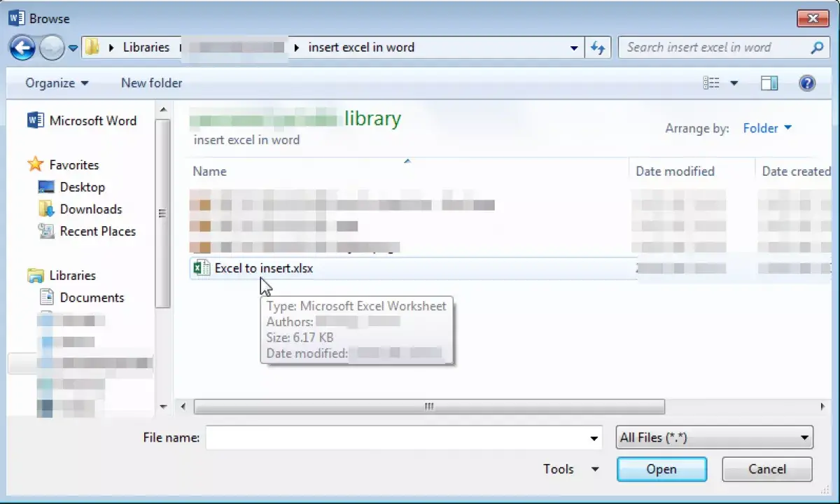The image size is (840, 504).
Task: Click the Excel icon of 'Excel to insert.xlsx'
Action: pyautogui.click(x=202, y=268)
